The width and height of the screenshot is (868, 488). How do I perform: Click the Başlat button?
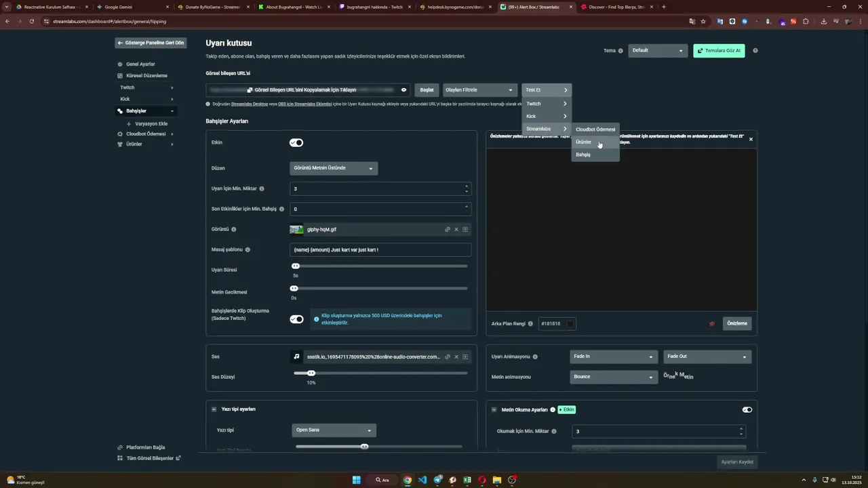427,90
